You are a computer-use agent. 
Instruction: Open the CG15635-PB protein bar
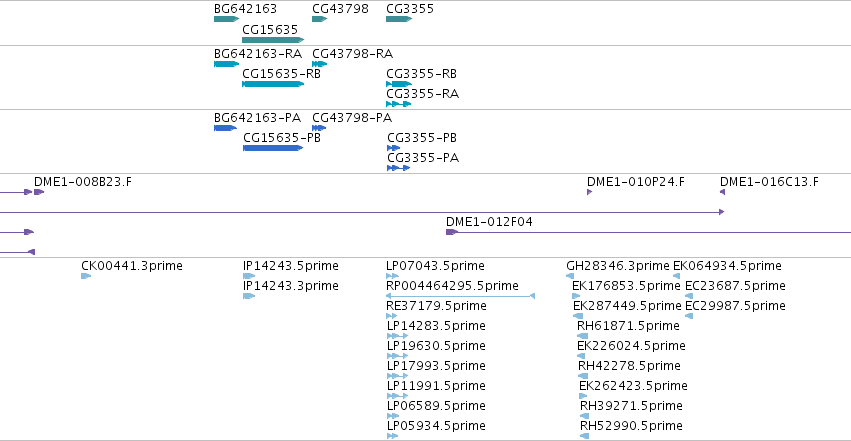click(273, 148)
